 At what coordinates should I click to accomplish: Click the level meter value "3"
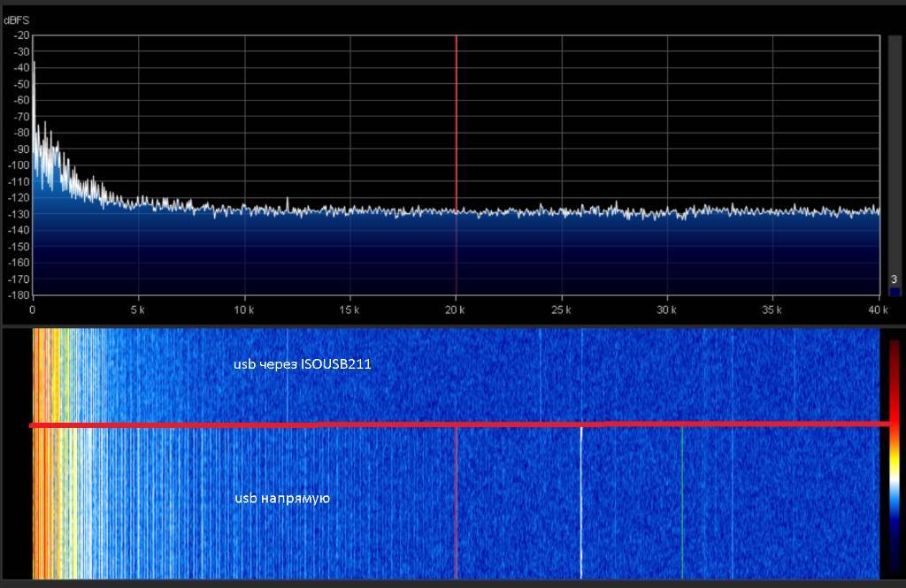[894, 279]
